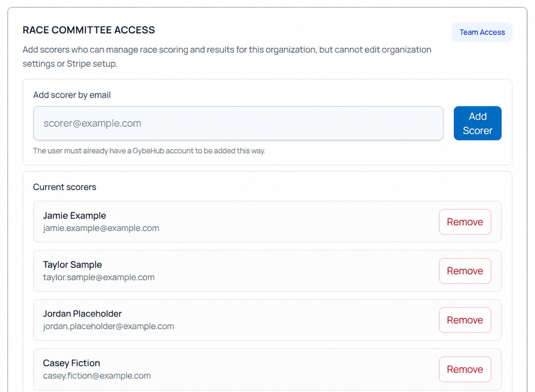Viewport: 535px width, 392px height.
Task: Click the scorer permissions description paragraph
Action: coord(227,57)
